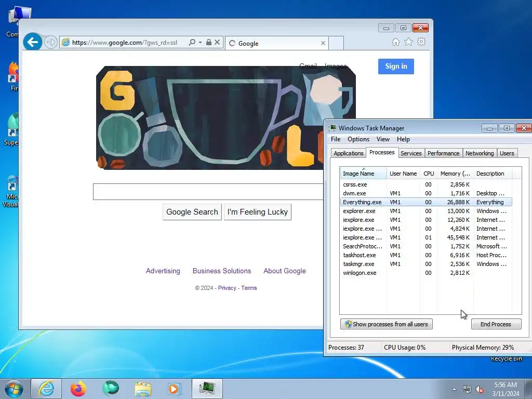The image size is (532, 399).
Task: Open the Windows Start orb
Action: 14,389
